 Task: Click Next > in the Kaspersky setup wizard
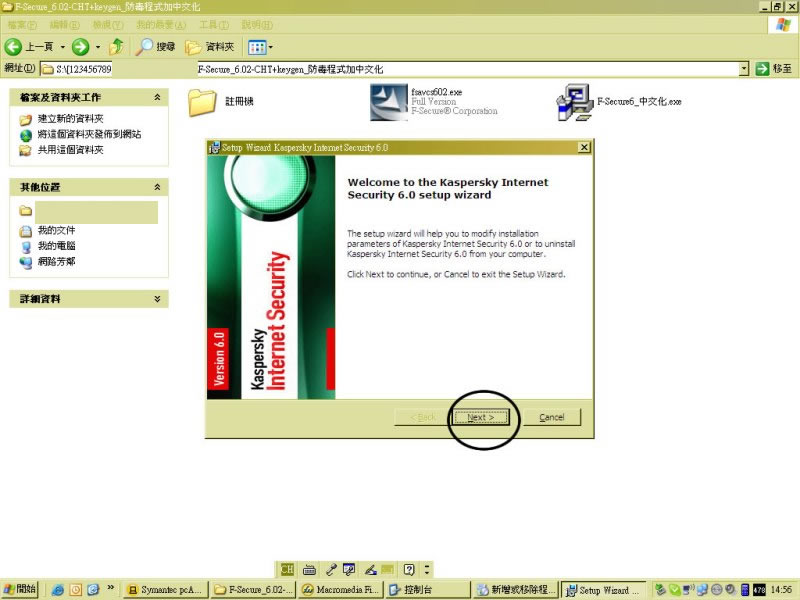(481, 417)
